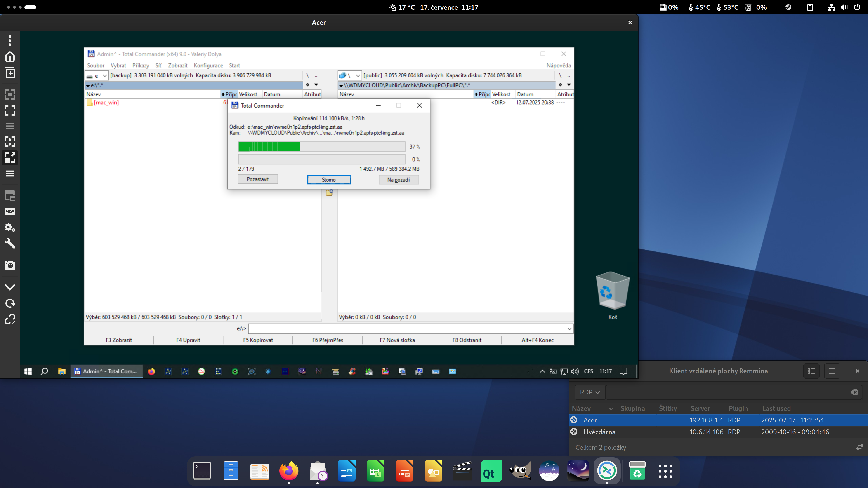Send copy to background with Na pozadí

[399, 180]
